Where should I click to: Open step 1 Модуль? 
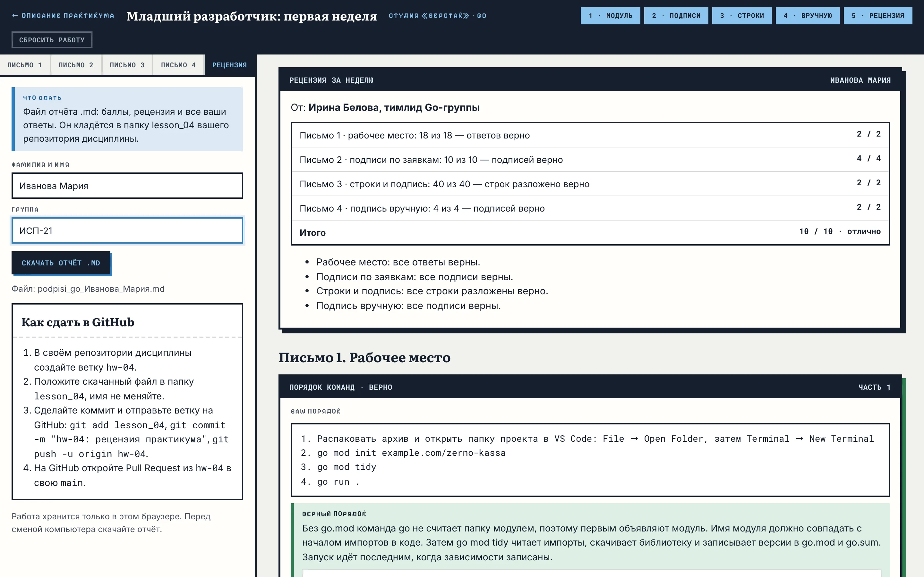click(610, 16)
